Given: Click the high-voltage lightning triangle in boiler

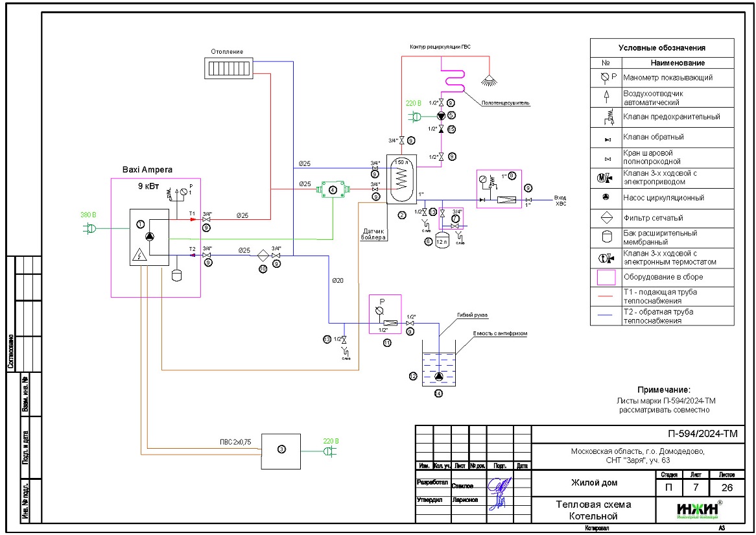Looking at the screenshot, I should click(139, 256).
